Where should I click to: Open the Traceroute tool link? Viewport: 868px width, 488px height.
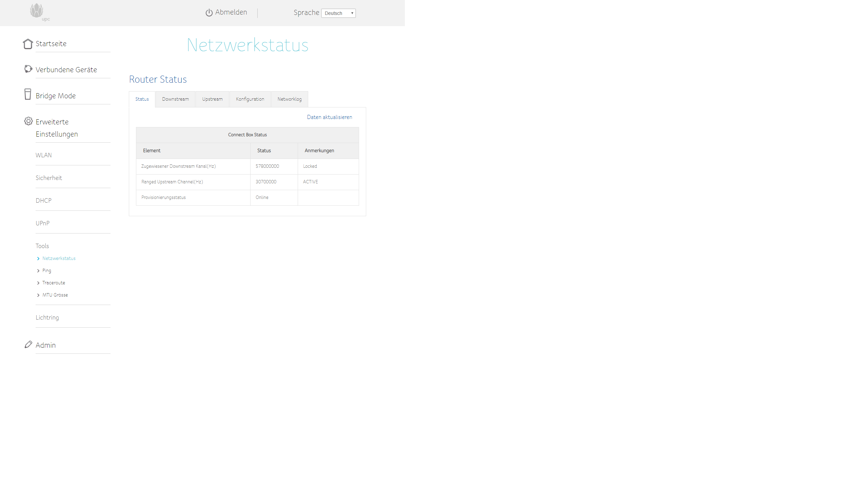(54, 283)
